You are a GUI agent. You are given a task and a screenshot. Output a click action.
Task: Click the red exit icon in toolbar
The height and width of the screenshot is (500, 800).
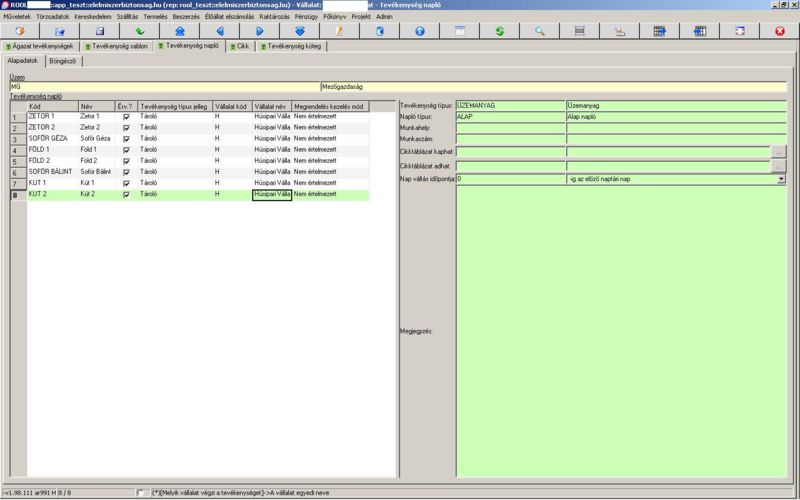click(x=780, y=32)
